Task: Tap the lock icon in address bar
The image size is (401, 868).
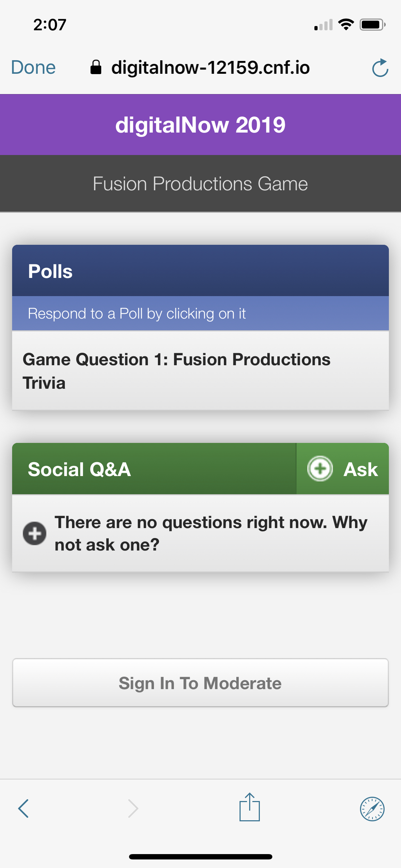Action: (96, 67)
